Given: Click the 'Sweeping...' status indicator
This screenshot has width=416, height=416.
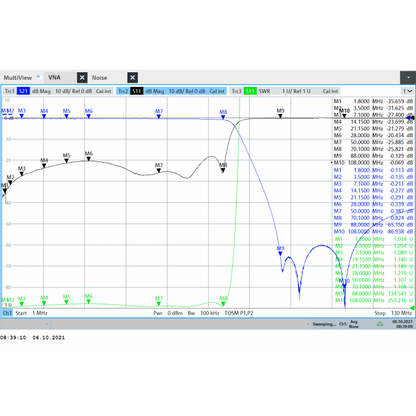Looking at the screenshot, I should tap(324, 324).
